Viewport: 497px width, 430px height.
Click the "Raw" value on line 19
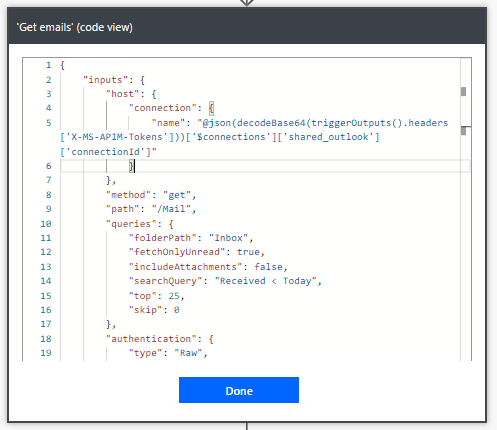(188, 353)
